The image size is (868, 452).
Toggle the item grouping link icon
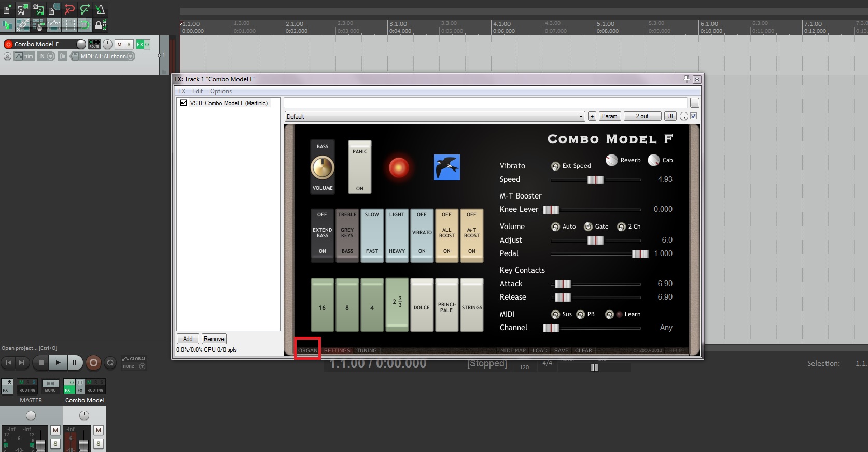pyautogui.click(x=23, y=24)
